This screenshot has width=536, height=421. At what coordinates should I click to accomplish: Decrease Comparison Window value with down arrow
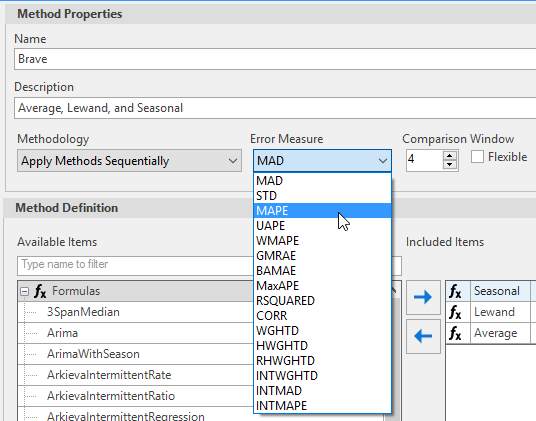(450, 165)
